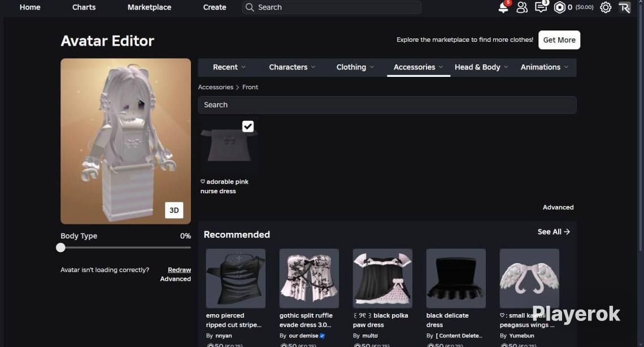The width and height of the screenshot is (644, 347).
Task: Open the Marketplace page
Action: (149, 7)
